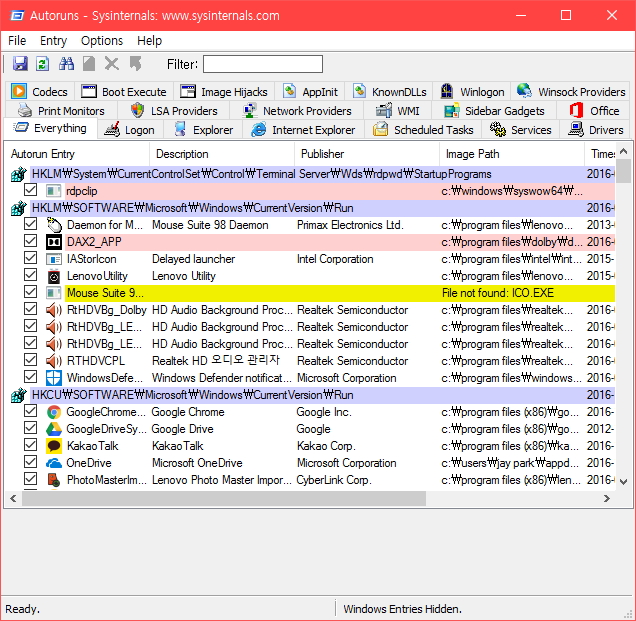
Task: Switch to the Codecs tab
Action: click(40, 92)
